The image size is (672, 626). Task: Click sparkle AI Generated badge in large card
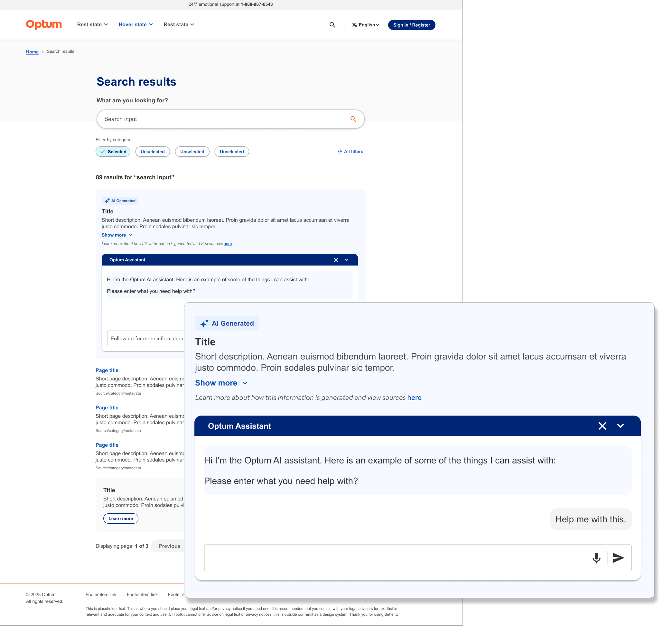(x=227, y=323)
